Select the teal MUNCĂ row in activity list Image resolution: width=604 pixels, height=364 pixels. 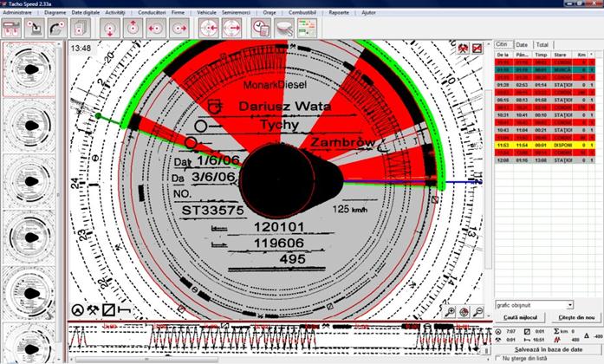point(545,69)
